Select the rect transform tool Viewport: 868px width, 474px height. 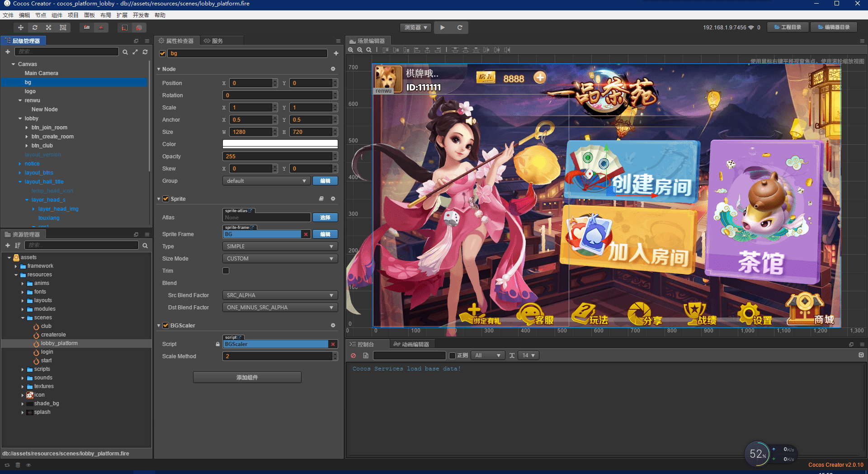[x=63, y=28]
